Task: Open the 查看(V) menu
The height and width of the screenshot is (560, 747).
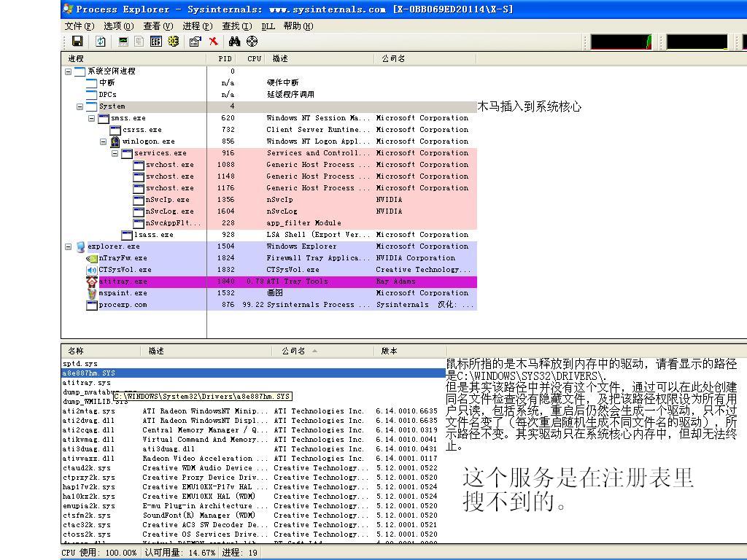Action: click(x=158, y=26)
